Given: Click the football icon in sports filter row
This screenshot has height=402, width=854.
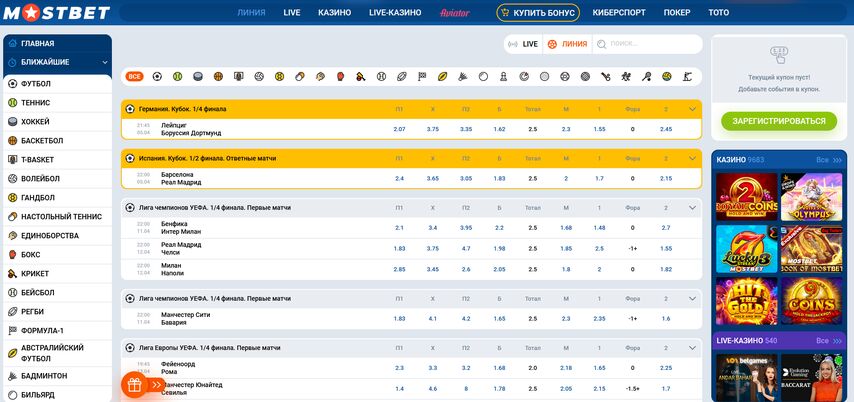Looking at the screenshot, I should pyautogui.click(x=155, y=76).
